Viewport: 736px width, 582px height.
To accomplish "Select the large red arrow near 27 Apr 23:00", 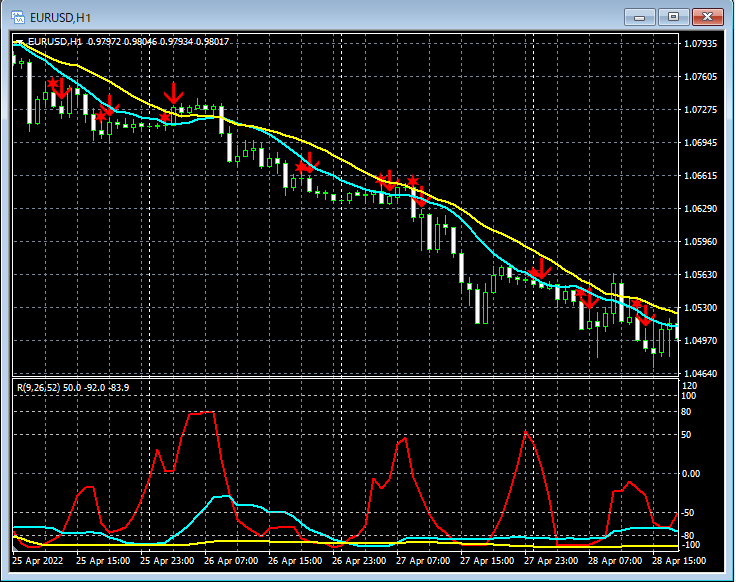I will click(541, 268).
